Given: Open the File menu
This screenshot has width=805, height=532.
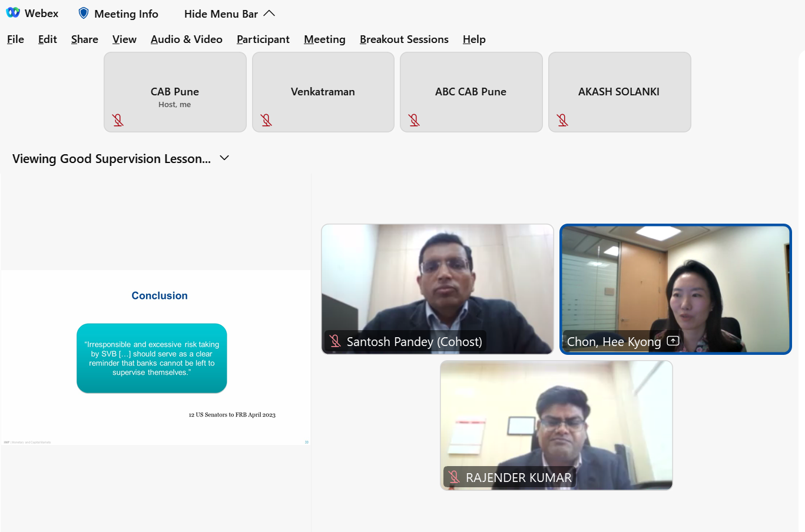Looking at the screenshot, I should (15, 39).
